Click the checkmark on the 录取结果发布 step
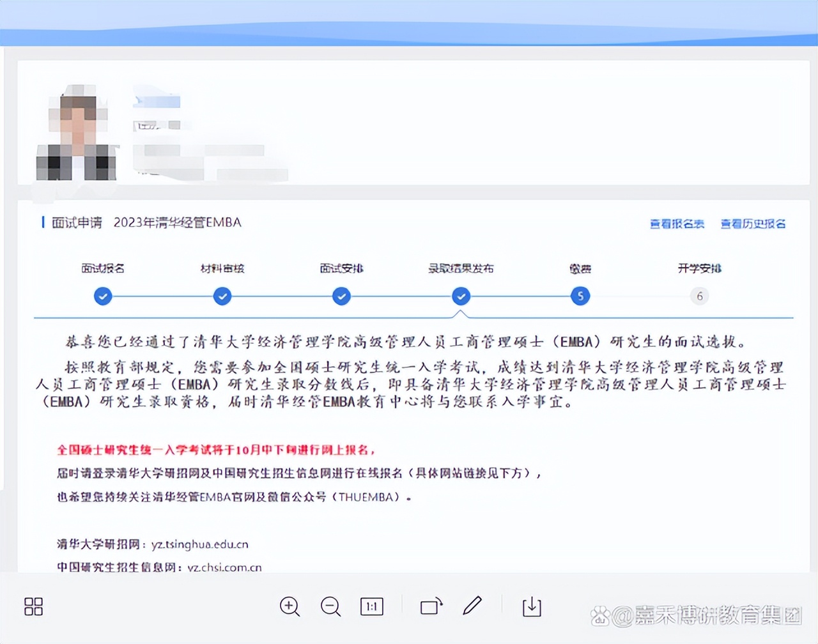 tap(461, 296)
